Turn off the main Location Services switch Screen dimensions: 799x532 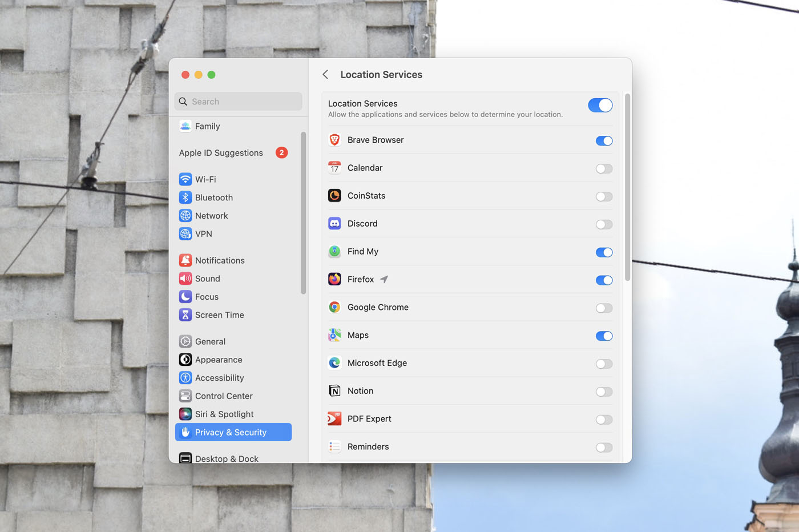600,106
